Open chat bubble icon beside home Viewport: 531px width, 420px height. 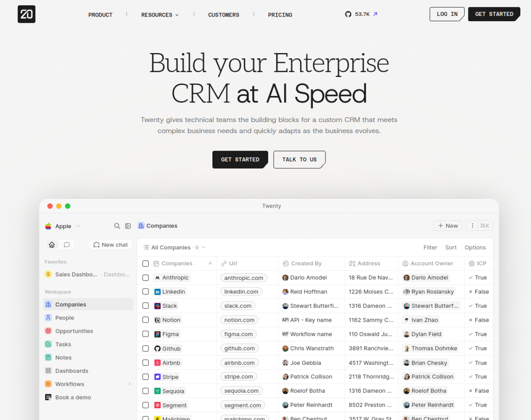point(67,245)
